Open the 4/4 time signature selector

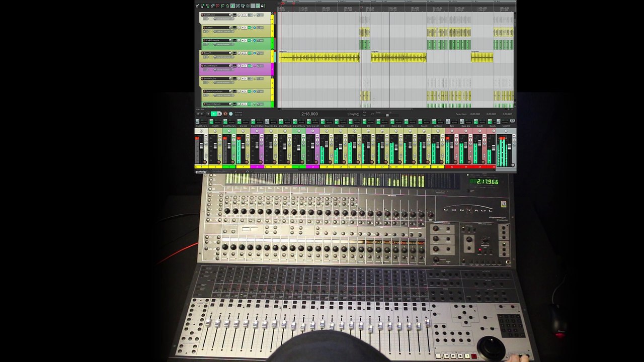point(372,114)
